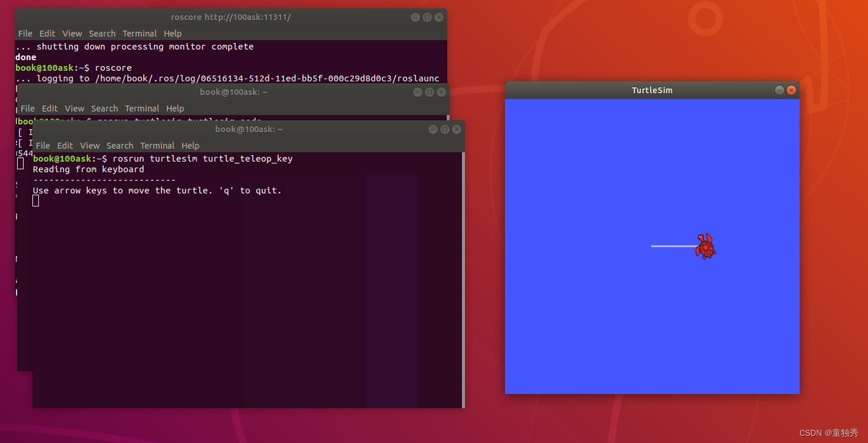
Task: Open Terminal menu in teleop_key terminal
Action: 157,146
